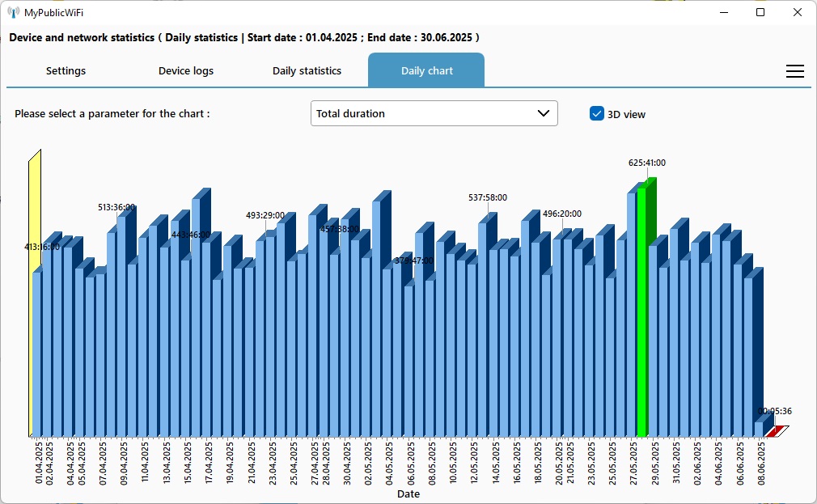Screen dimensions: 817x504
Task: Open the hamburger menu
Action: 794,71
